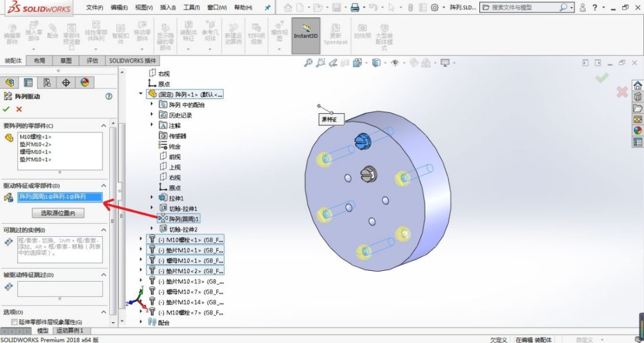Image resolution: width=644 pixels, height=343 pixels.
Task: Collapse the 驱动特征或零部件 section
Action: 104,186
